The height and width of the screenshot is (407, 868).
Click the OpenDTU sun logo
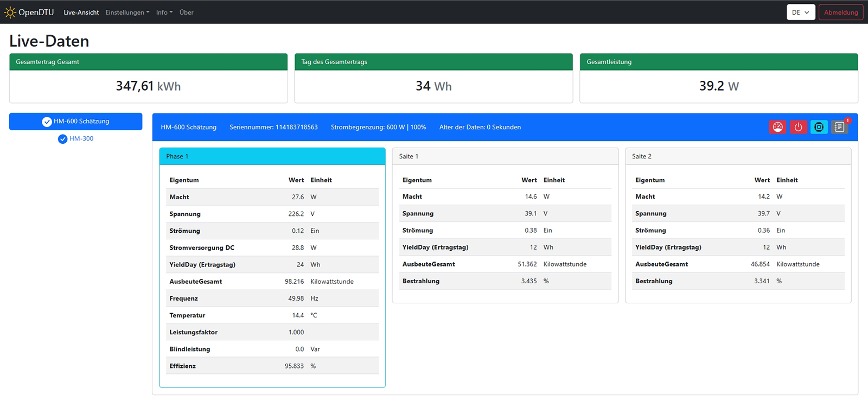10,12
